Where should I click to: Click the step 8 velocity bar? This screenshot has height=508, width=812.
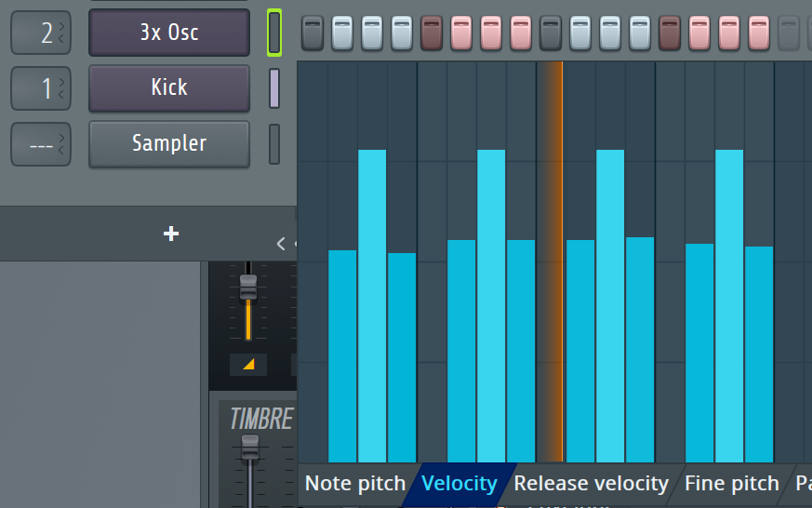pos(521,351)
